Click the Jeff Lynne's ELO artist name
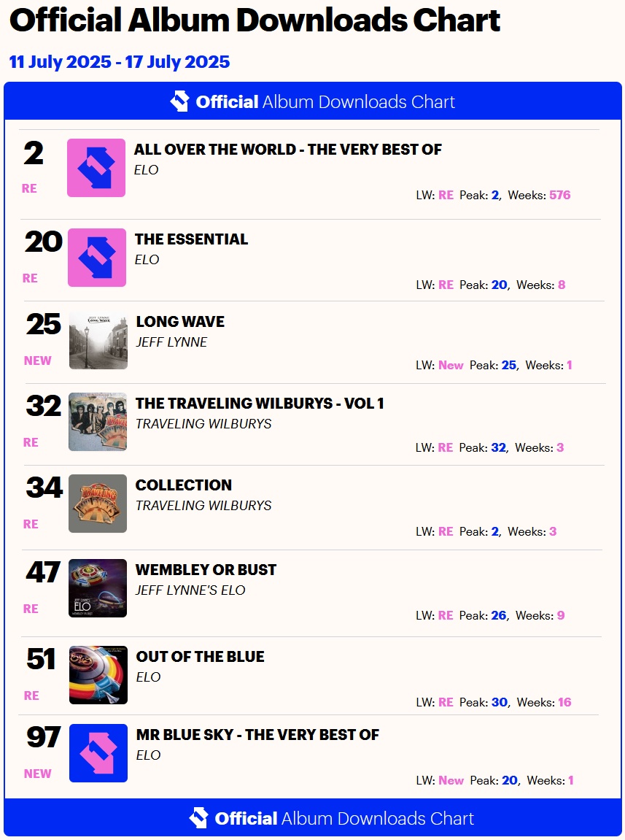Viewport: 625px width, 840px height. point(190,590)
